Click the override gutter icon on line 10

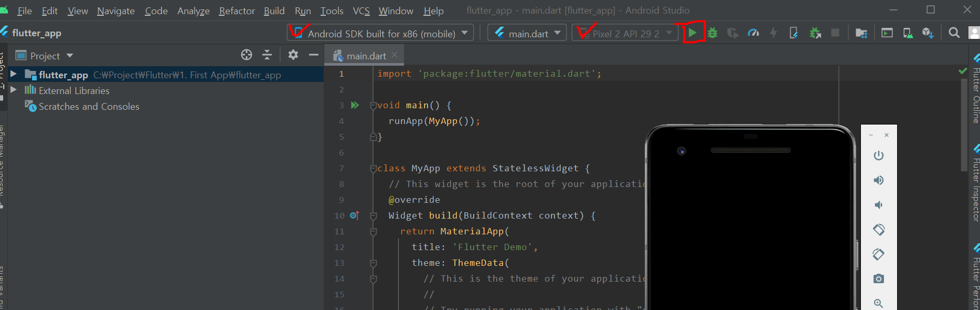[355, 215]
